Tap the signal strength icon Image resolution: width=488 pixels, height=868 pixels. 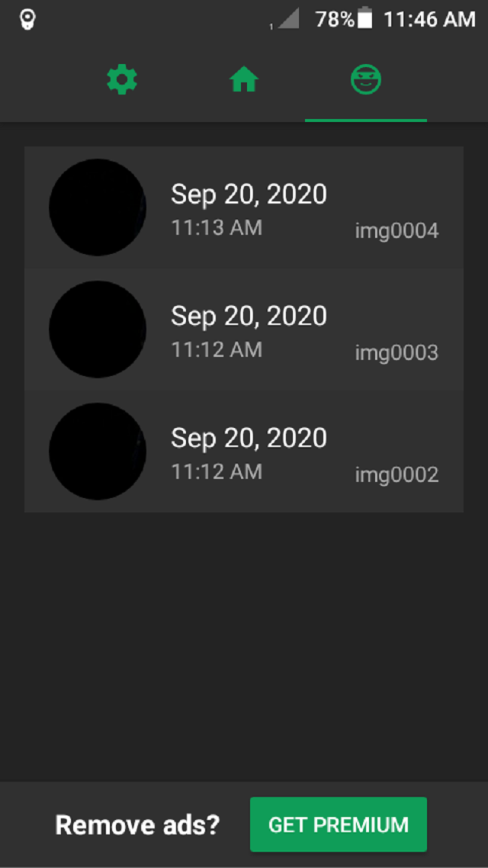pos(287,20)
